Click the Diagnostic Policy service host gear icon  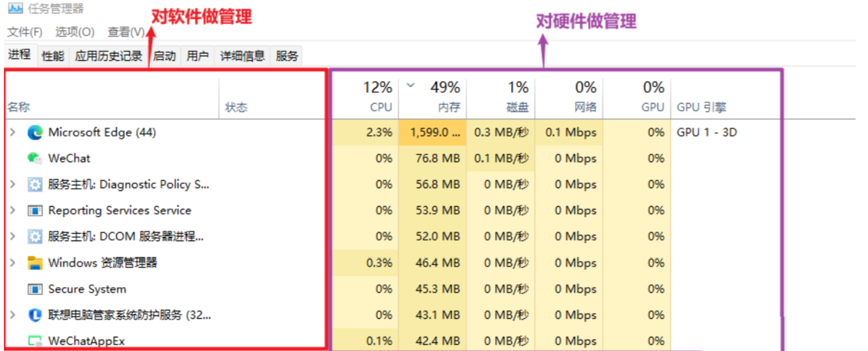(35, 184)
